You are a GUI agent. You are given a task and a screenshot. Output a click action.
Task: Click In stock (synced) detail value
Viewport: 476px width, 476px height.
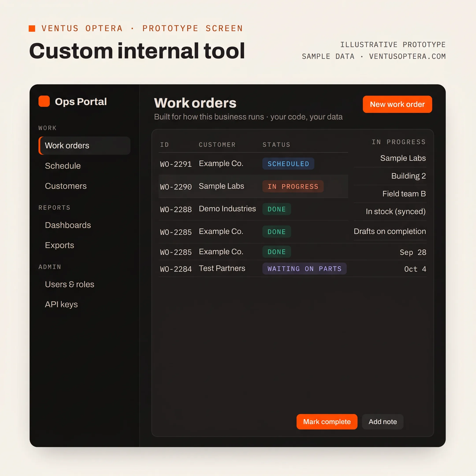coord(396,211)
